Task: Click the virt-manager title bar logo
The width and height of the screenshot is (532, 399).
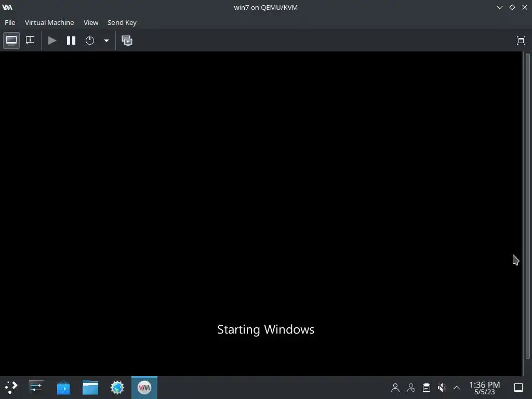Action: (x=7, y=7)
